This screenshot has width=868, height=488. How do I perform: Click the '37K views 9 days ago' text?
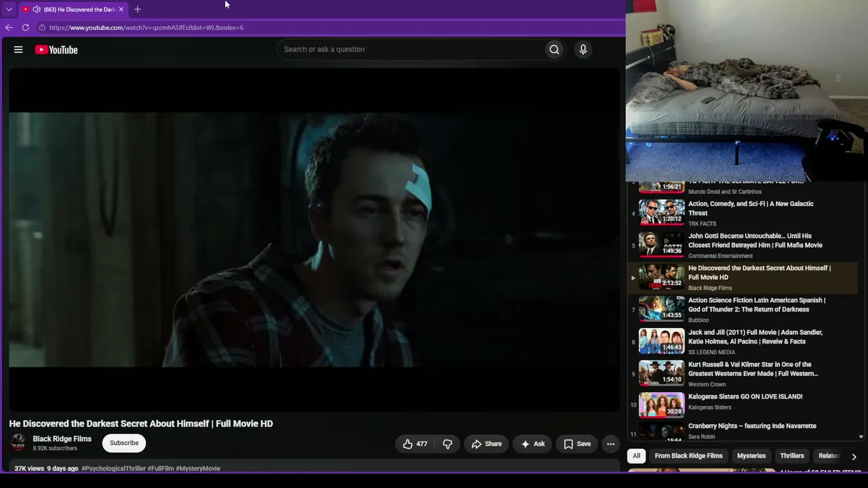click(46, 468)
